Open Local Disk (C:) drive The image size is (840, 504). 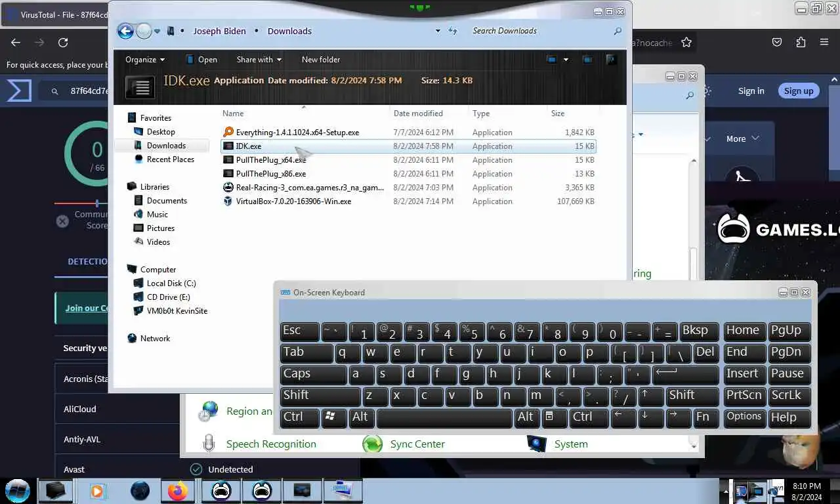point(171,283)
